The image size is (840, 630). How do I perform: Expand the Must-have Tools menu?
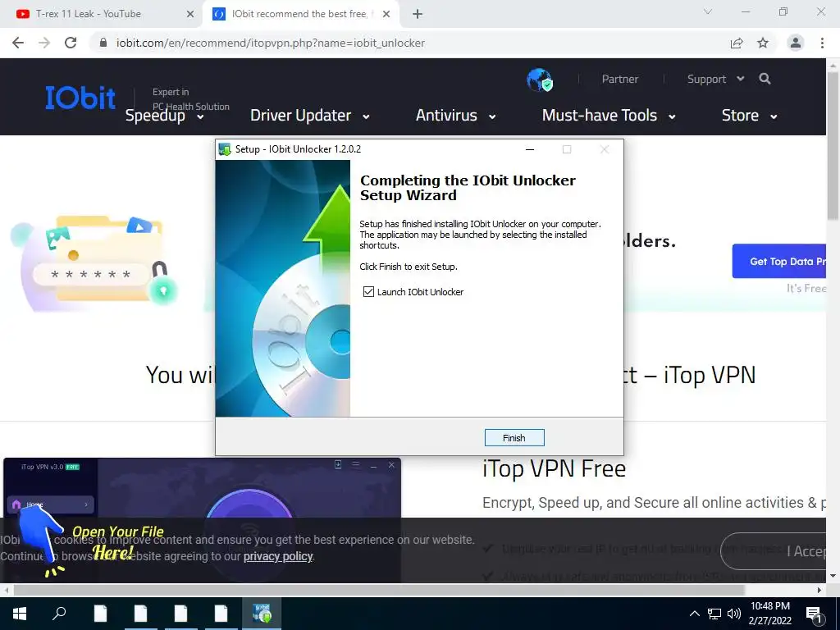click(609, 116)
